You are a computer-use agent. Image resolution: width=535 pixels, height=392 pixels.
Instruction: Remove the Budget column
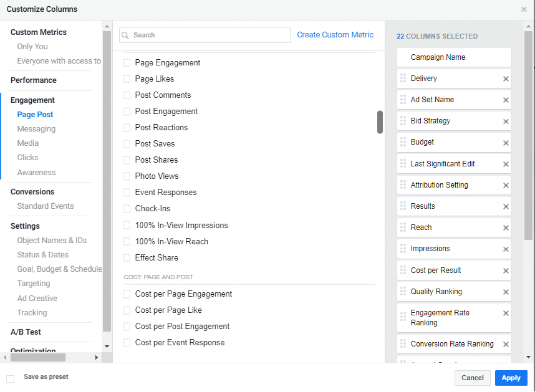[x=506, y=143]
